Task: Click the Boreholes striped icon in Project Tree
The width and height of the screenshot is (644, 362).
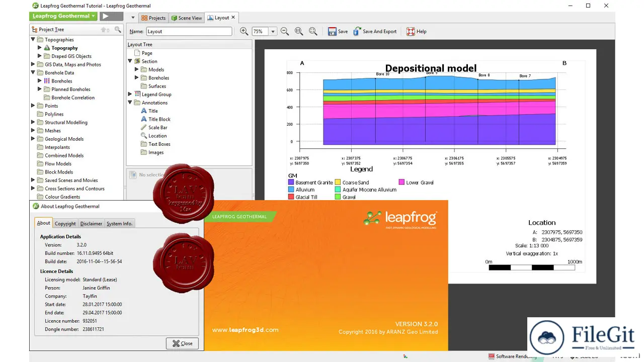Action: click(x=47, y=81)
